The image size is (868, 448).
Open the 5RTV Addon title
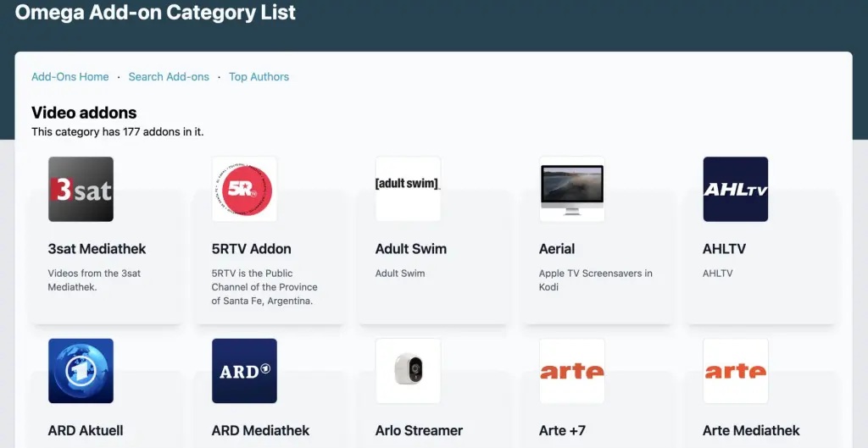[x=251, y=249]
